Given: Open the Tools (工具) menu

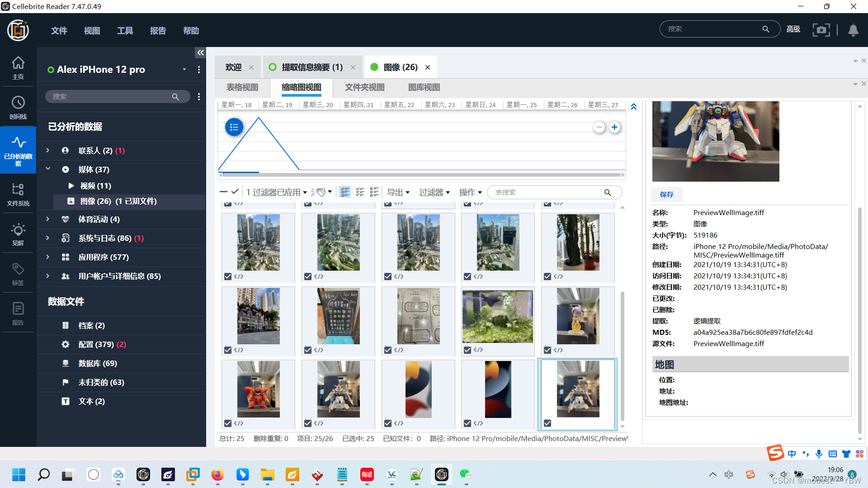Looking at the screenshot, I should coord(125,31).
